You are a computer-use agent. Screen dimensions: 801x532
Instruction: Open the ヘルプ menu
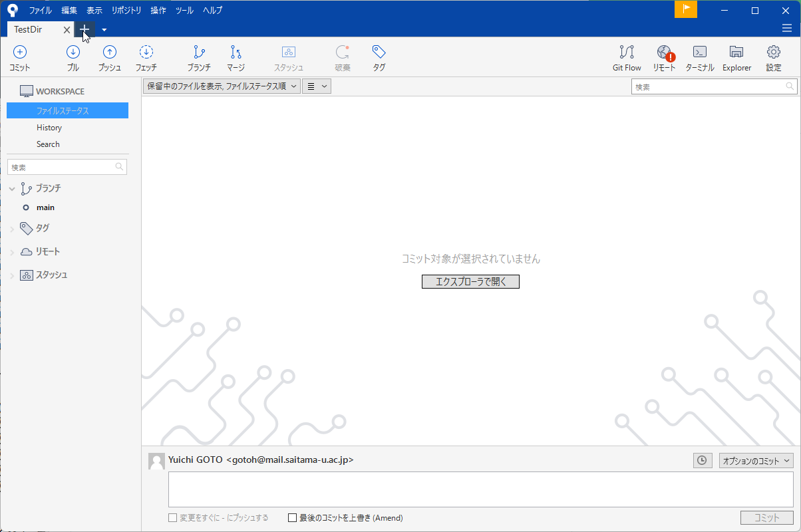(213, 11)
